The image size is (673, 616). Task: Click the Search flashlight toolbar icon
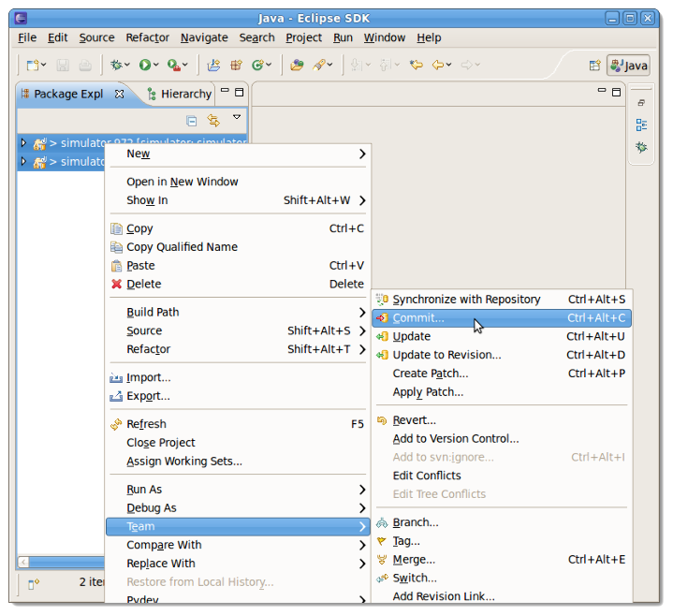pyautogui.click(x=319, y=66)
